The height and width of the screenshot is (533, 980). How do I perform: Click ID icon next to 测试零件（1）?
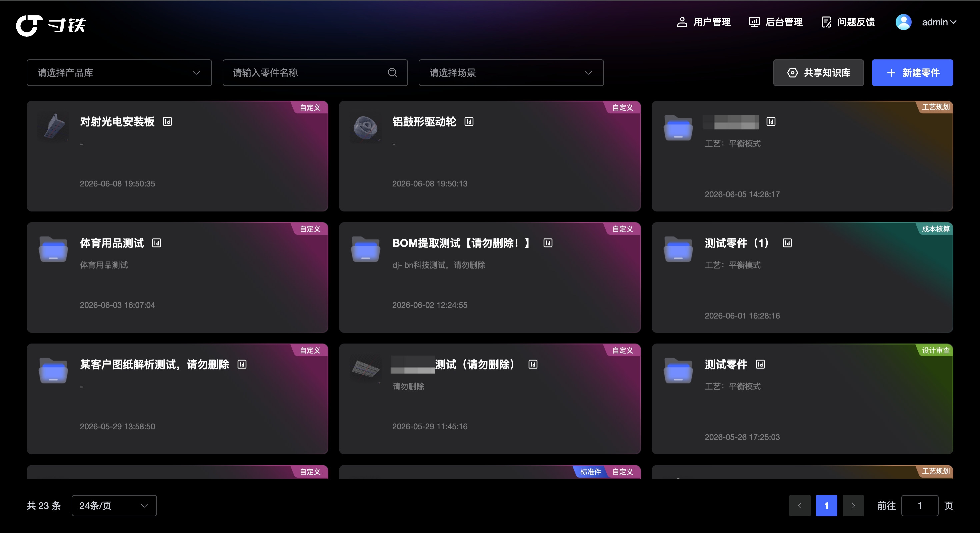pyautogui.click(x=787, y=243)
